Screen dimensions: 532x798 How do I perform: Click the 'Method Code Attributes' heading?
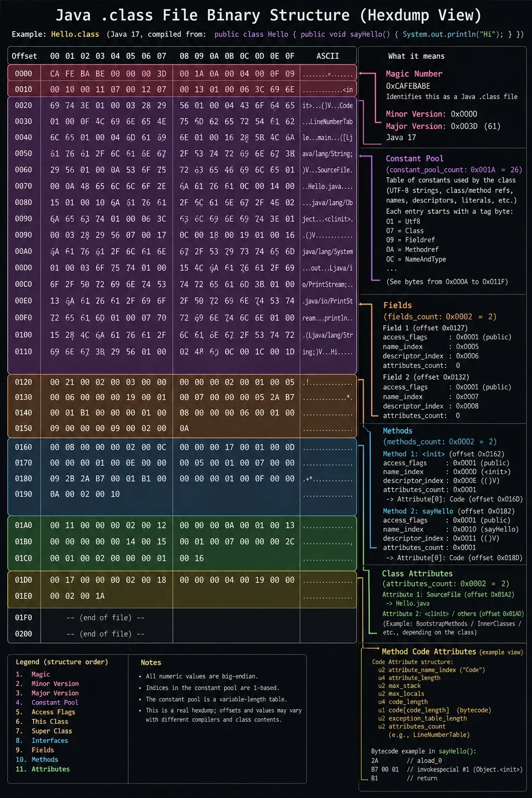(429, 651)
